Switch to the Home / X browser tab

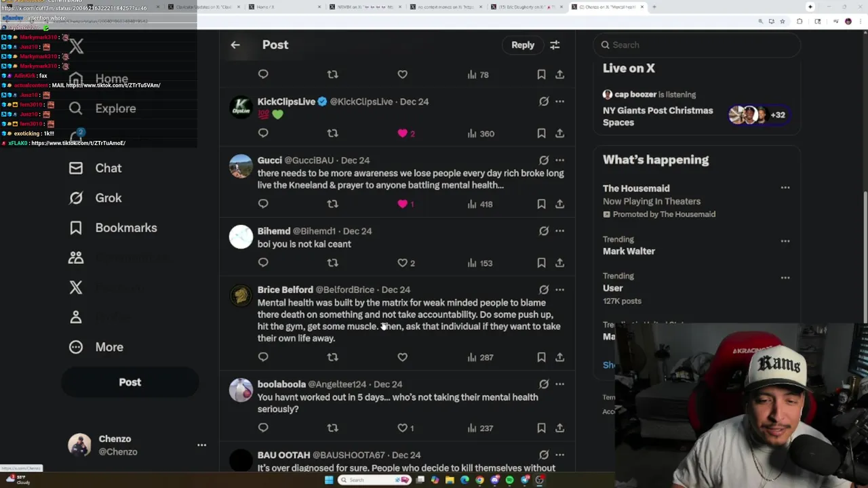pyautogui.click(x=285, y=7)
